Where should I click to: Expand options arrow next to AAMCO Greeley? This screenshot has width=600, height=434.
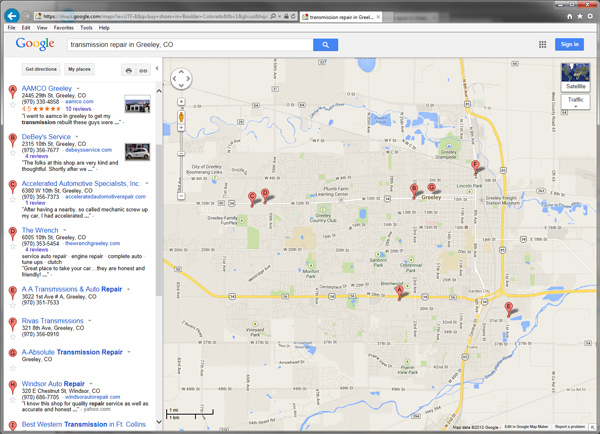pyautogui.click(x=78, y=89)
